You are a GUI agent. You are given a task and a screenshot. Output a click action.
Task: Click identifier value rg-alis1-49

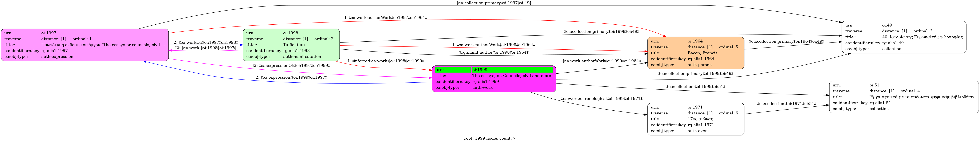click(893, 43)
